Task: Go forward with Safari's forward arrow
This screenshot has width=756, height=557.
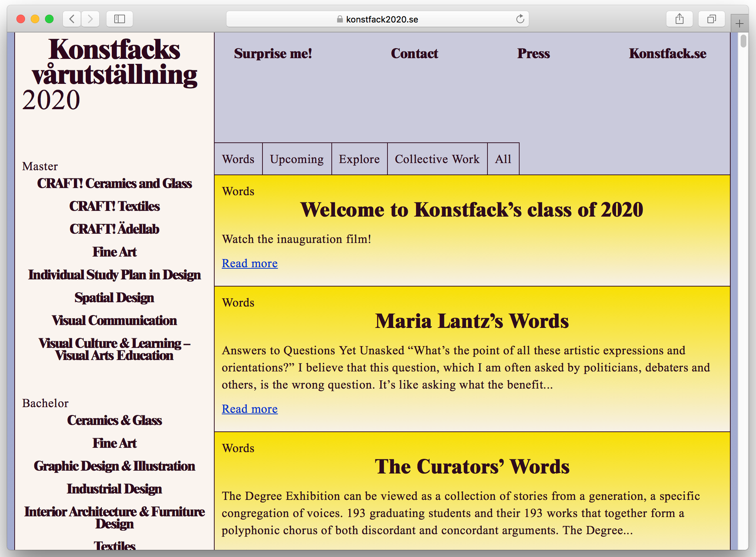Action: [90, 19]
